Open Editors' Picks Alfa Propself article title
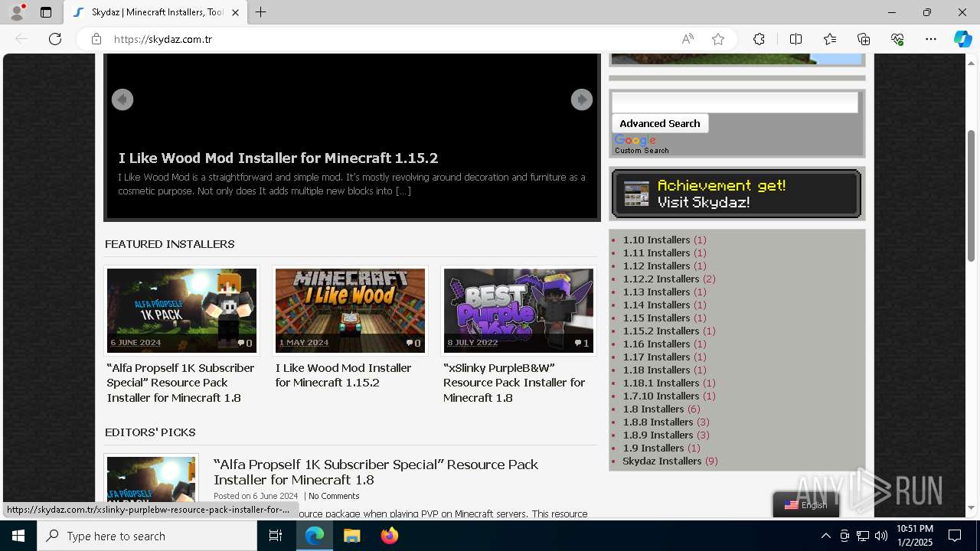 pyautogui.click(x=376, y=472)
